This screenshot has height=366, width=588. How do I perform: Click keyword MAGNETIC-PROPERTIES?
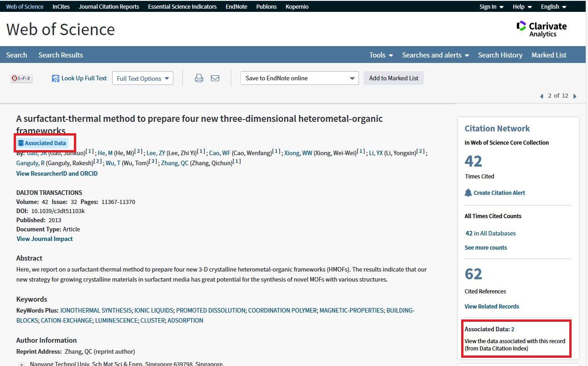point(351,310)
